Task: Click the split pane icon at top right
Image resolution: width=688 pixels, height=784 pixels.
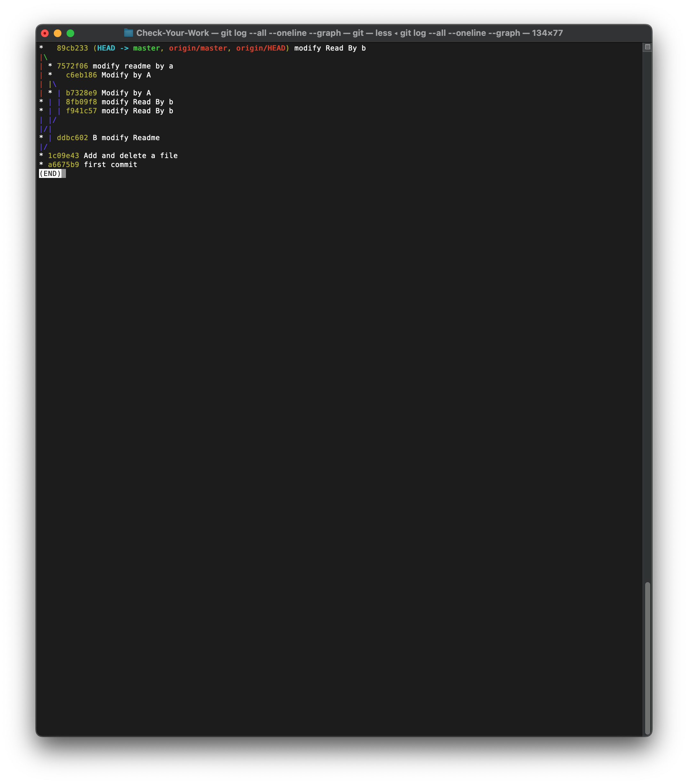Action: point(647,47)
